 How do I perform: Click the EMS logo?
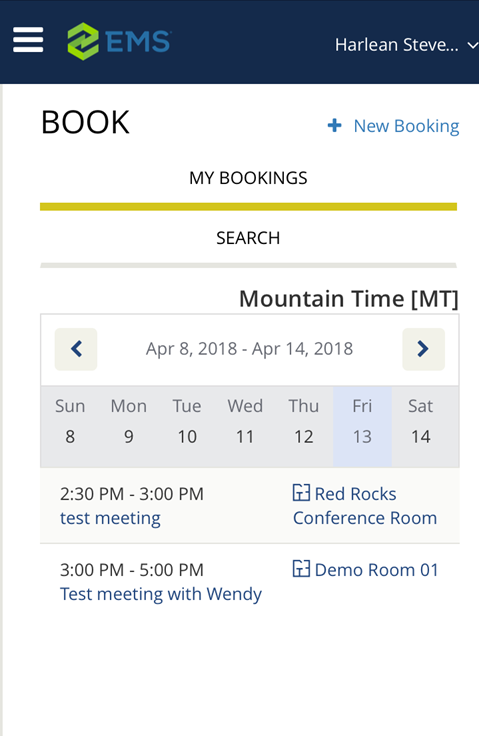click(119, 41)
